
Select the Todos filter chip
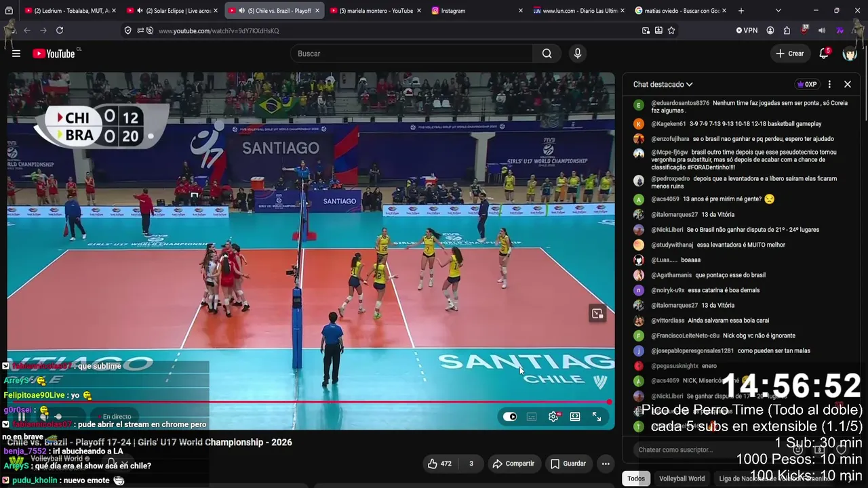pos(636,479)
